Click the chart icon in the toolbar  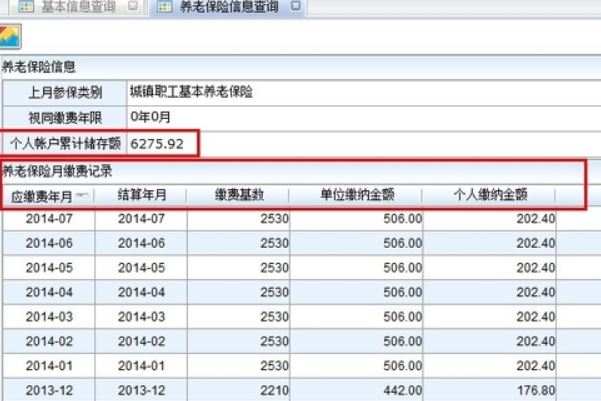10,36
